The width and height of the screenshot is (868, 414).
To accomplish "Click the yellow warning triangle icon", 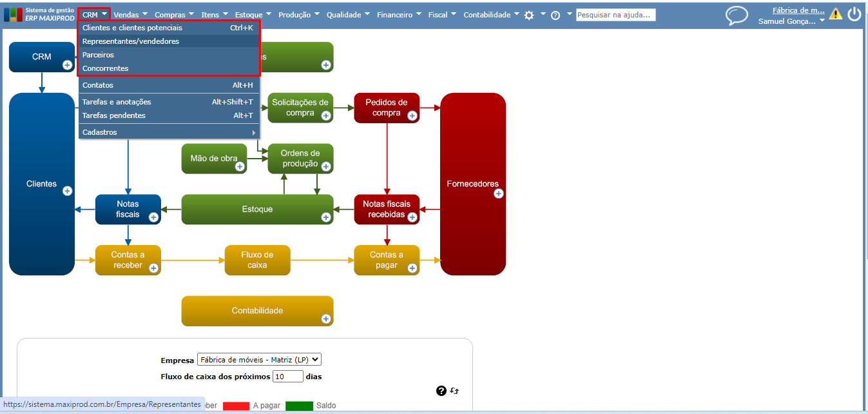I will (835, 14).
